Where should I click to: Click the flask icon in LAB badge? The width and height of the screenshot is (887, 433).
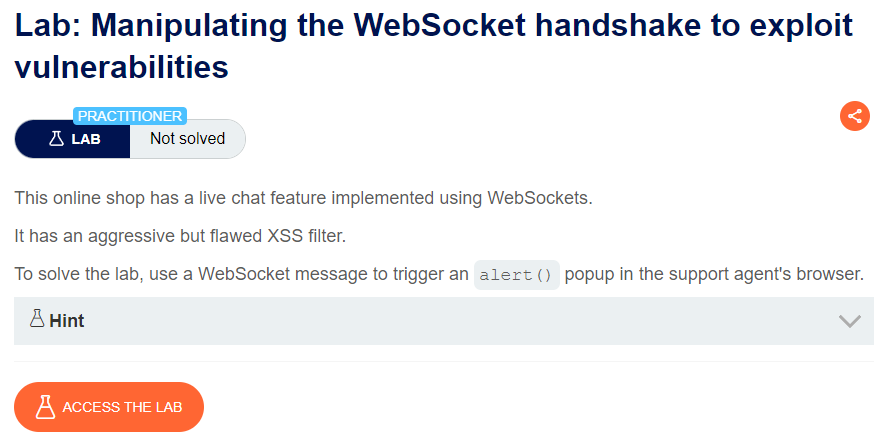(56, 139)
